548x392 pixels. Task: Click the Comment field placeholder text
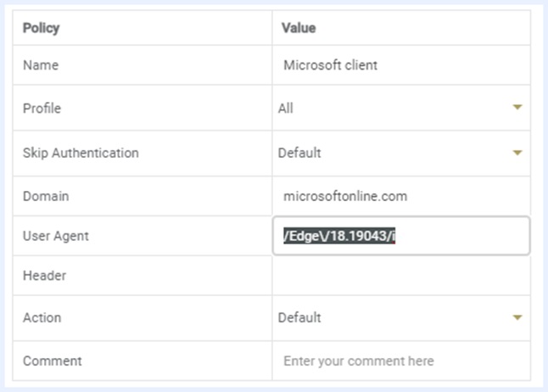pyautogui.click(x=359, y=361)
